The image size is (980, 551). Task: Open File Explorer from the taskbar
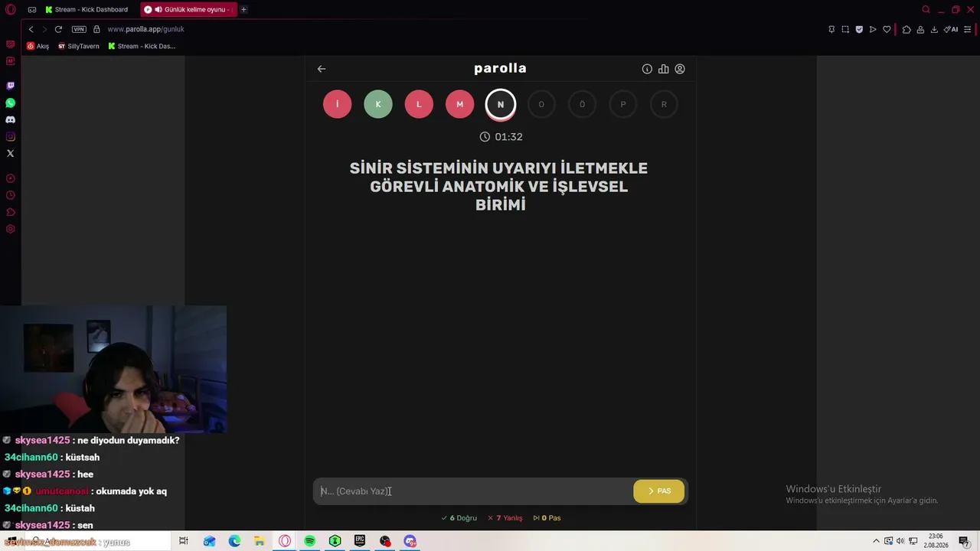(x=260, y=541)
